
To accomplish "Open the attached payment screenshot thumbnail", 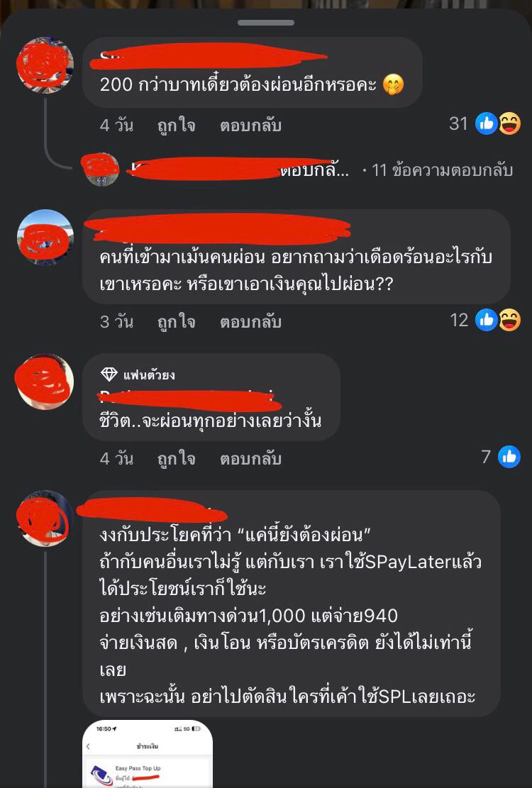I will pyautogui.click(x=148, y=754).
